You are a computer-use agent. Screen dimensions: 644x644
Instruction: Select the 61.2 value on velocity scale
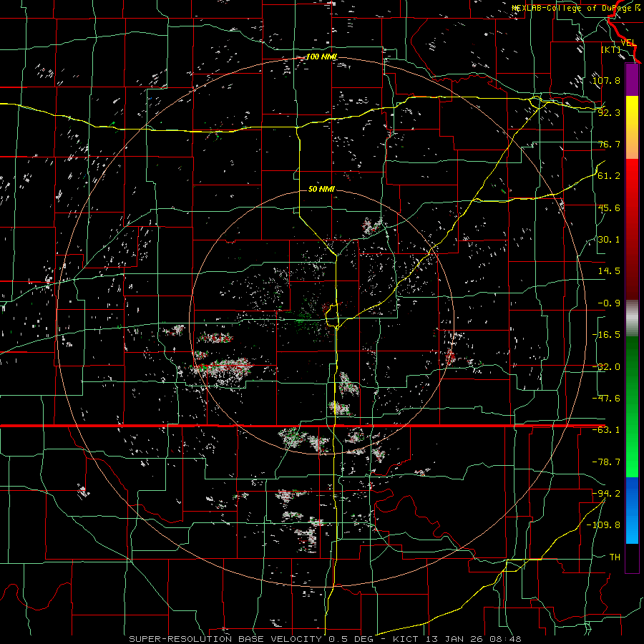[609, 176]
